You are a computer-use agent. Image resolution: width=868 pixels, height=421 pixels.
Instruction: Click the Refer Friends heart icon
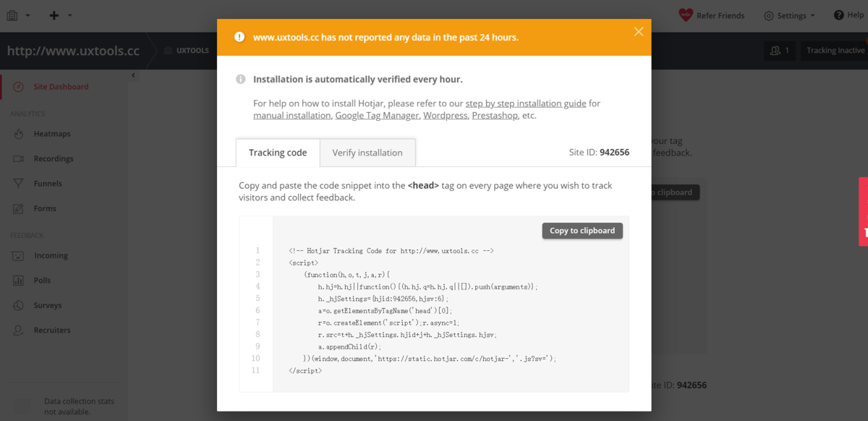click(686, 15)
